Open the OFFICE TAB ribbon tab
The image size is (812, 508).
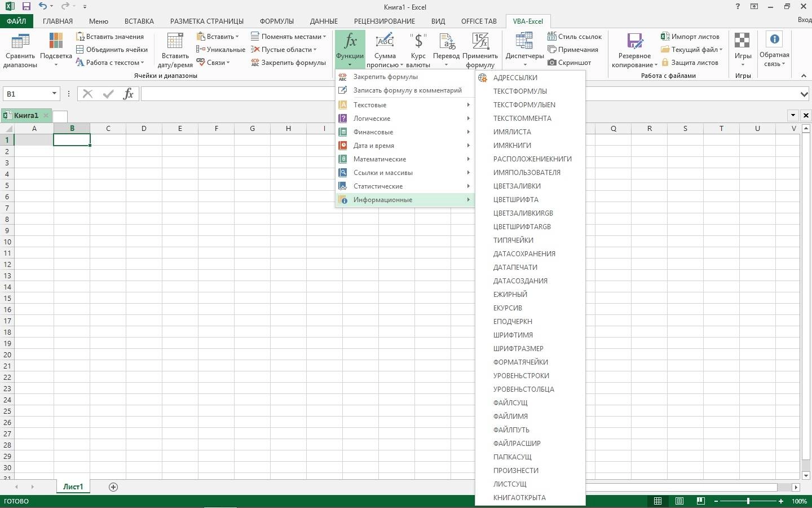pos(479,21)
